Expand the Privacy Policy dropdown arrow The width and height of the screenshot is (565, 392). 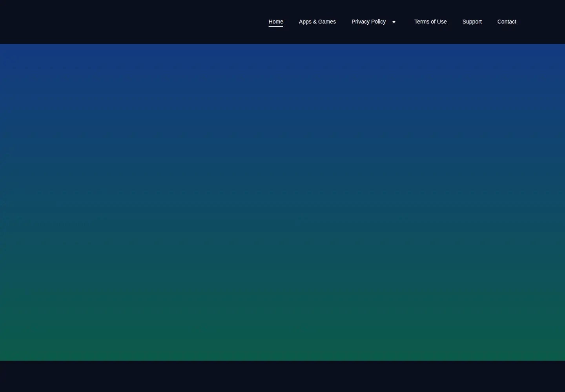point(394,22)
